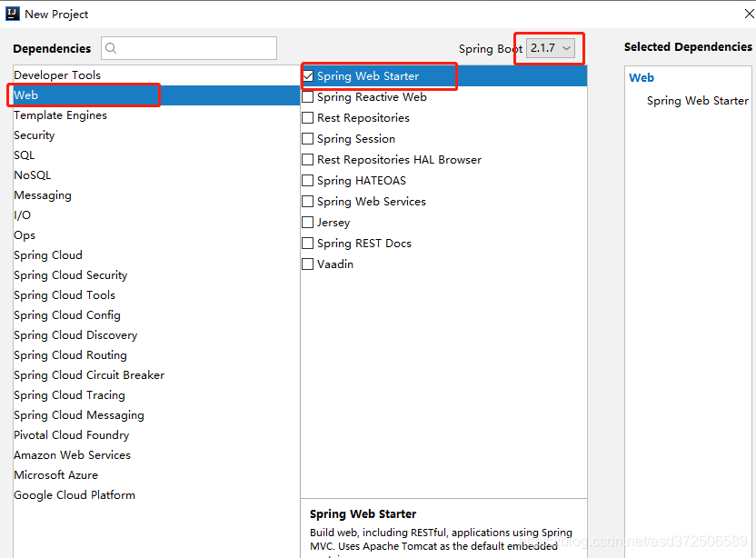Focus the Dependencies search field
This screenshot has height=558, width=756.
click(189, 48)
